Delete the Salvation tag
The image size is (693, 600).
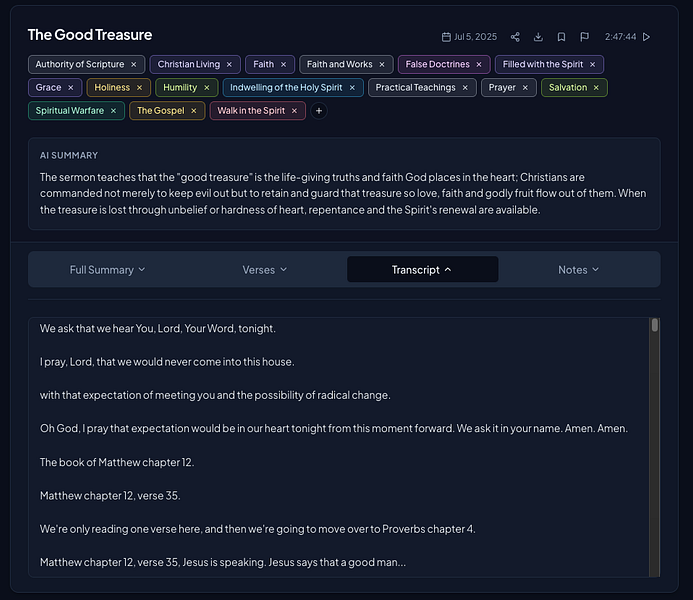596,88
